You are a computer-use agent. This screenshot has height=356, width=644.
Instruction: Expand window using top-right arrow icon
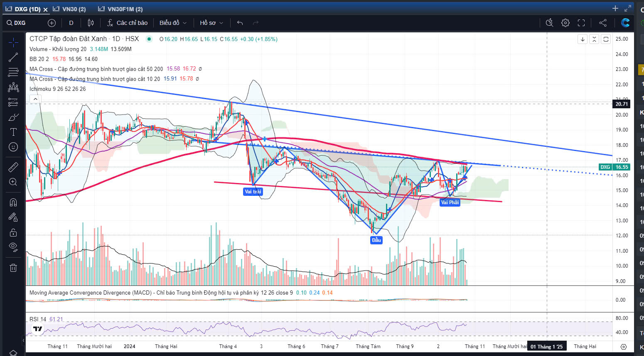628,8
